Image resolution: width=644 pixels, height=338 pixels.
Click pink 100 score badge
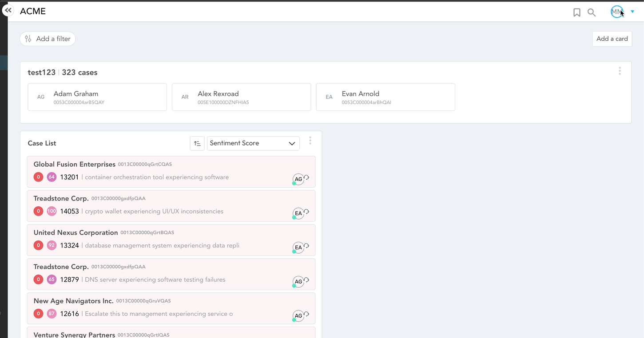point(52,211)
